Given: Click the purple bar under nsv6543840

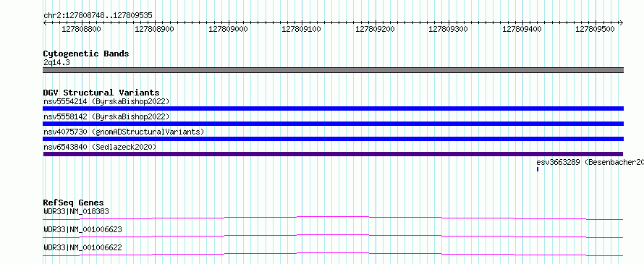Looking at the screenshot, I should [333, 154].
